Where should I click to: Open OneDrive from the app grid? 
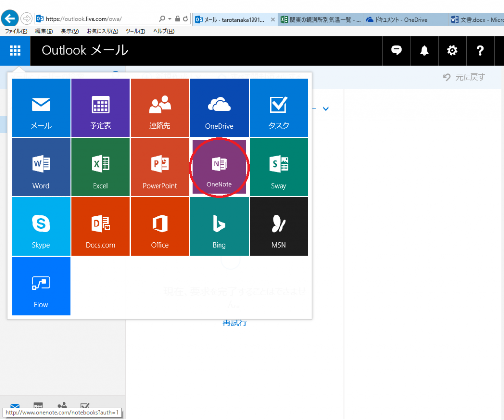pos(219,108)
